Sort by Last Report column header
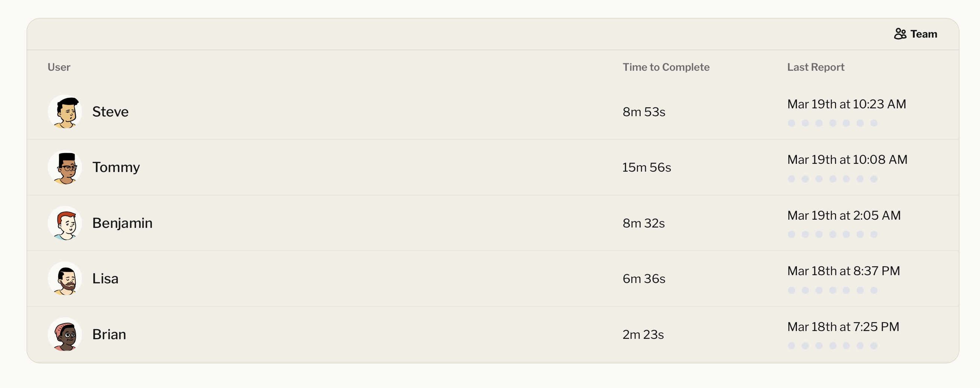 tap(816, 67)
